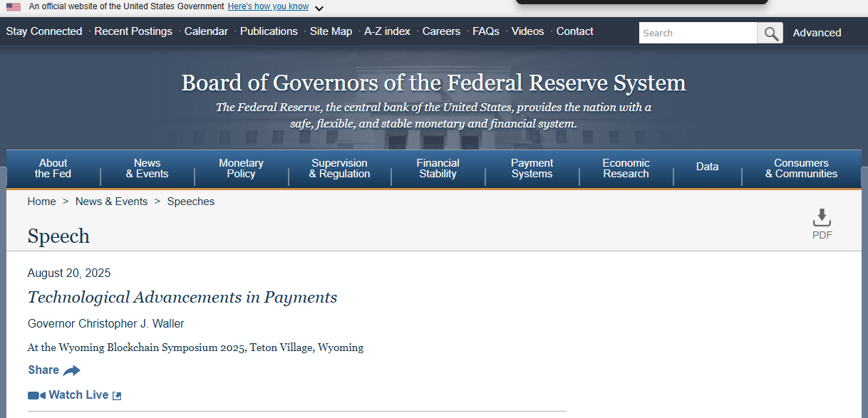The image size is (868, 418).
Task: Open the About the Fed menu
Action: [x=53, y=169]
